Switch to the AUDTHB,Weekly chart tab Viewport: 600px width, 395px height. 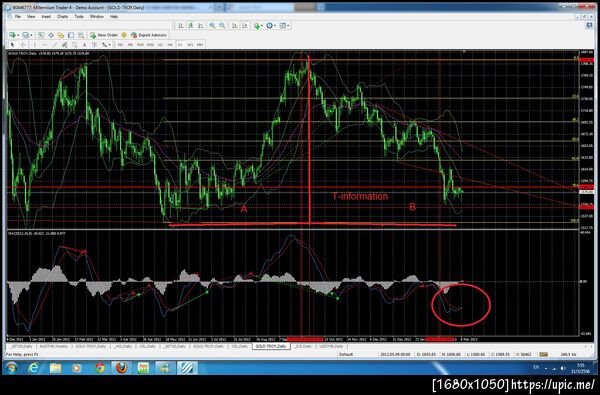[54, 346]
